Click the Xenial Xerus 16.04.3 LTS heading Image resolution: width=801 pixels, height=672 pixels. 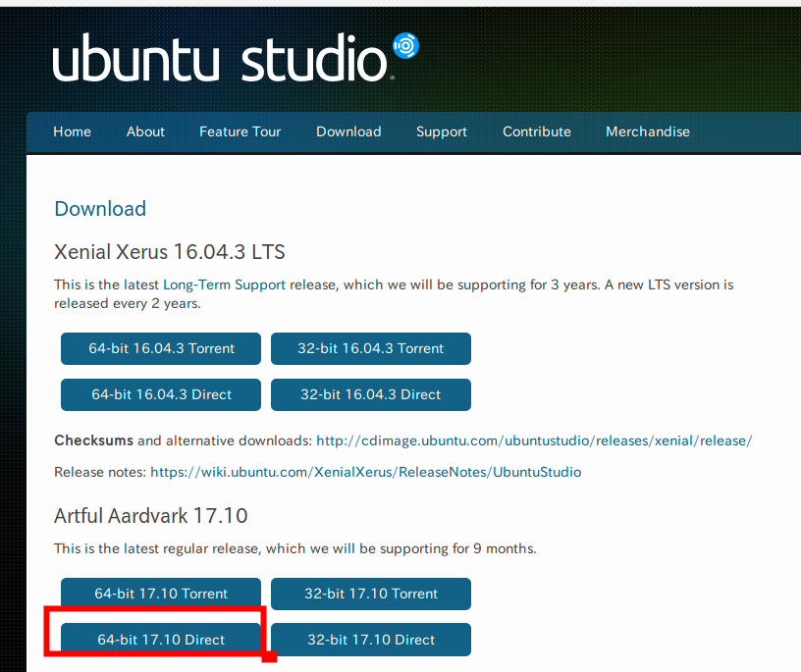click(x=170, y=252)
